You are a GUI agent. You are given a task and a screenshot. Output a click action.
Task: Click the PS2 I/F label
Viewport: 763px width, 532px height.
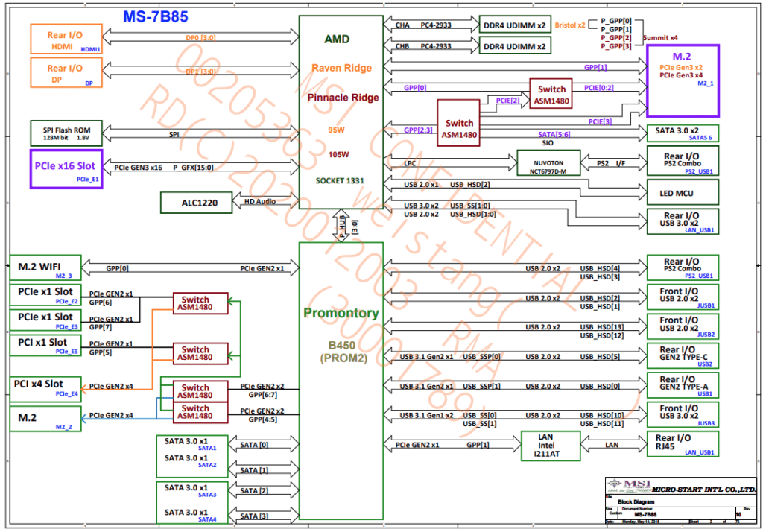[x=611, y=163]
